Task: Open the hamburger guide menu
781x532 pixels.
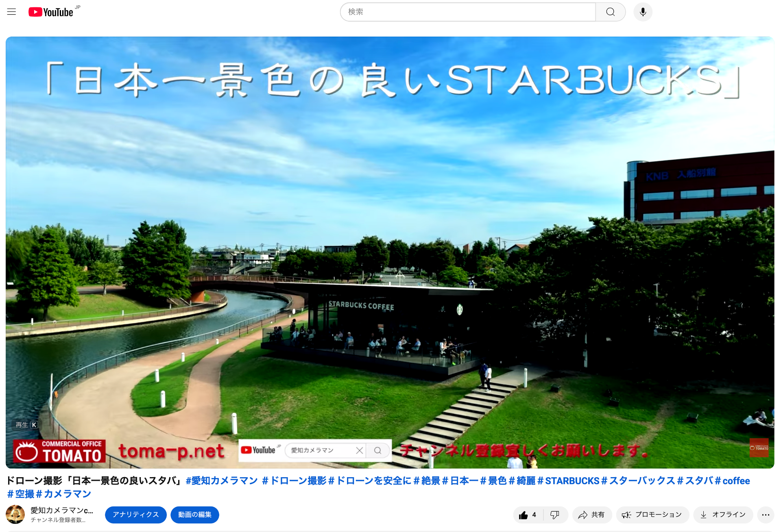Action: [x=11, y=12]
